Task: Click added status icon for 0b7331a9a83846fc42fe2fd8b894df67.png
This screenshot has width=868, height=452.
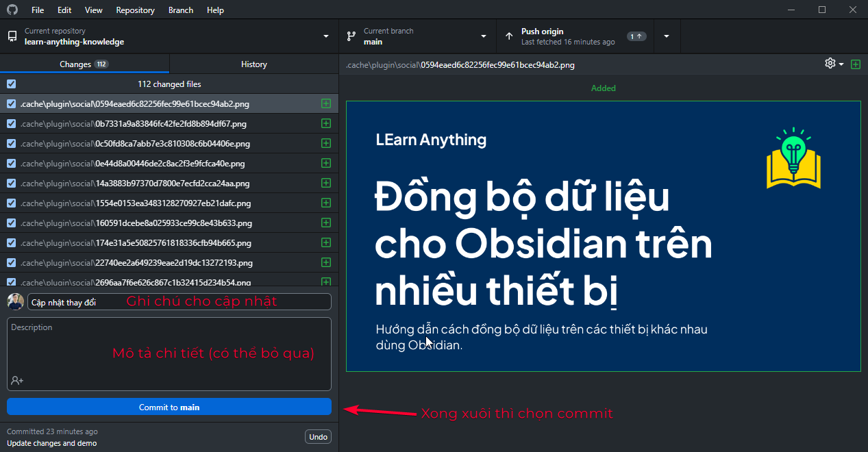Action: coord(326,123)
